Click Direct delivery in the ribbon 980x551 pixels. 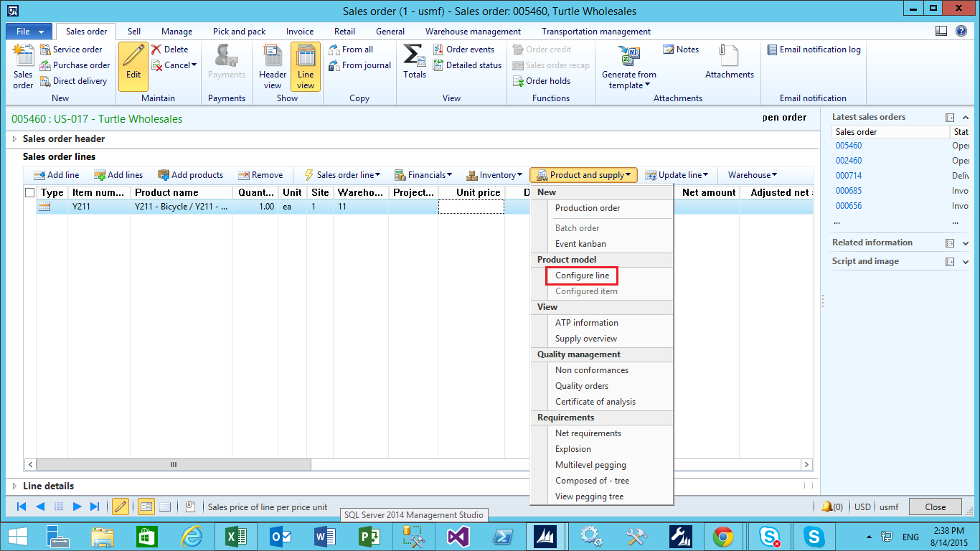tap(73, 81)
